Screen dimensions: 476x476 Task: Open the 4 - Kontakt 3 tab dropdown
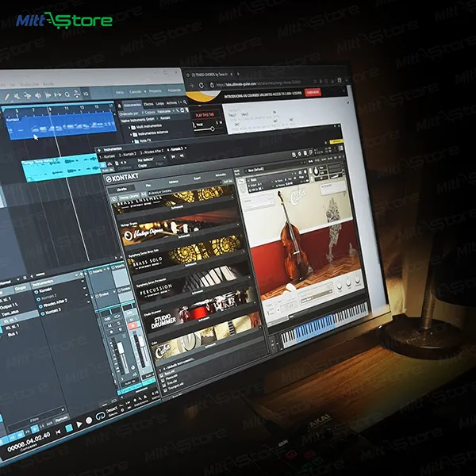185,148
